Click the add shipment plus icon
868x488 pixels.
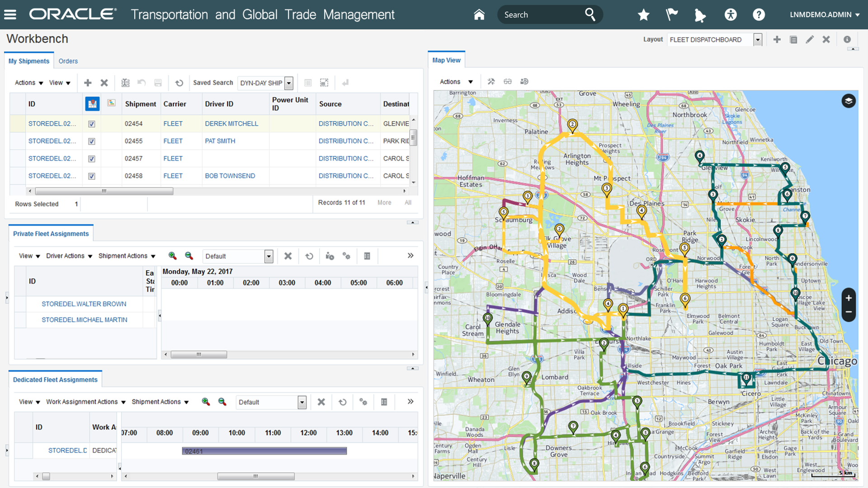(88, 83)
